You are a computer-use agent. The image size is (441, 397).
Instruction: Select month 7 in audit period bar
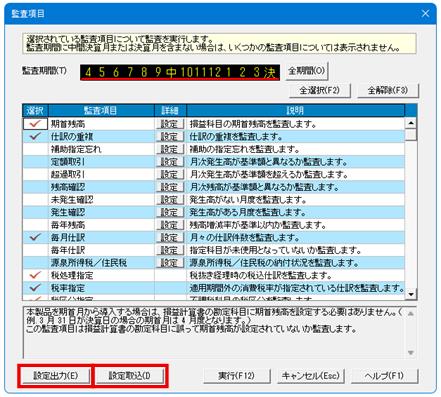coord(130,72)
